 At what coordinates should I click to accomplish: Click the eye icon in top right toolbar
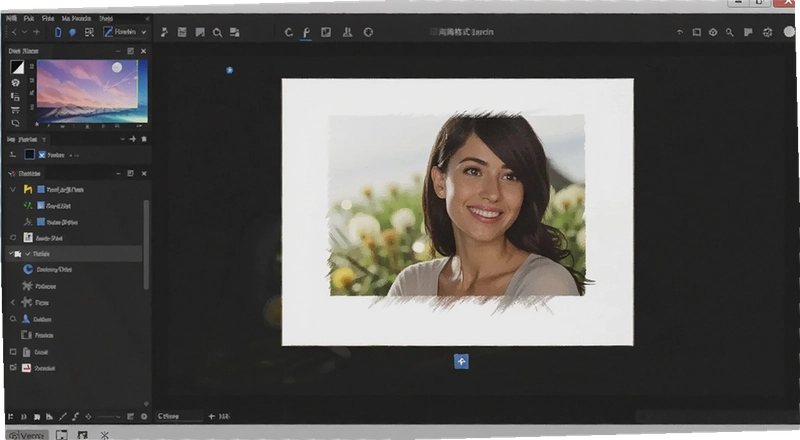click(713, 32)
